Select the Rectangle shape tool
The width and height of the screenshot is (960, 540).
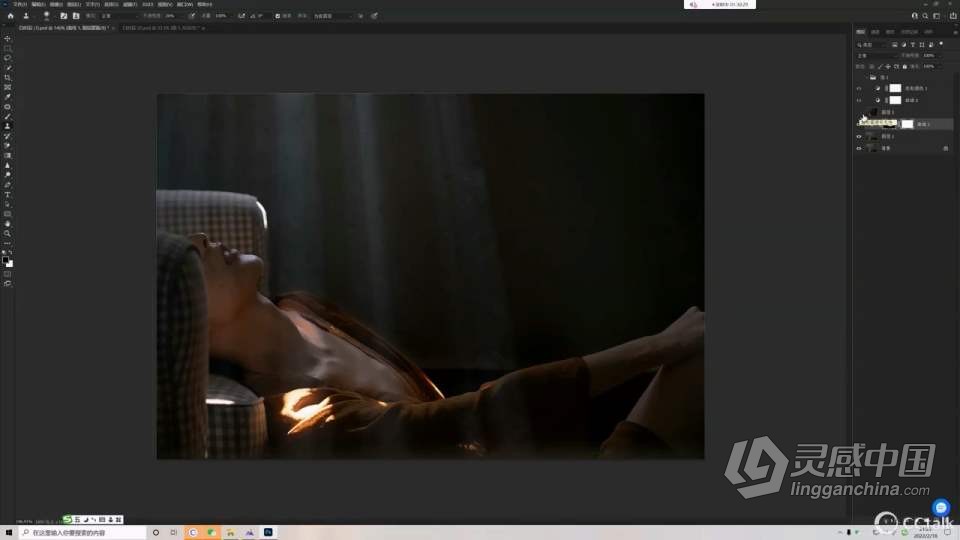(7, 214)
